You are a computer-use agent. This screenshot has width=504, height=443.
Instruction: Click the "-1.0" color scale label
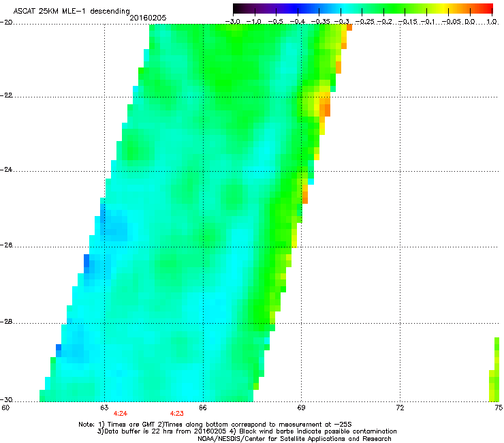(x=254, y=22)
